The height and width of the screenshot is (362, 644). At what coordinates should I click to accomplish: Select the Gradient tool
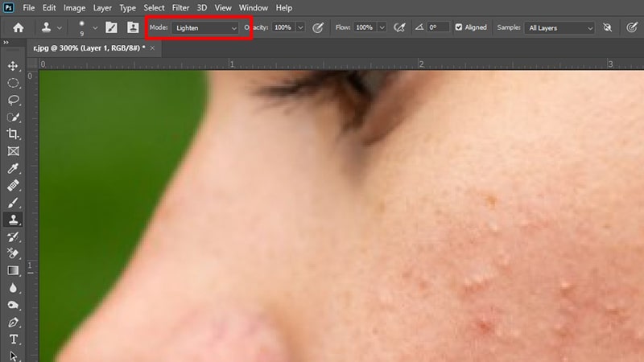tap(13, 271)
